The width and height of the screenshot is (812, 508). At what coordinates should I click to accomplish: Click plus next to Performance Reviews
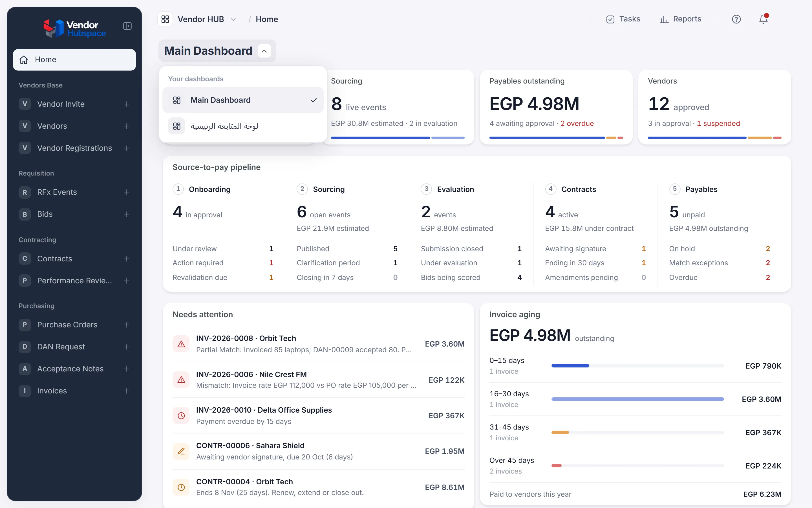pos(127,281)
